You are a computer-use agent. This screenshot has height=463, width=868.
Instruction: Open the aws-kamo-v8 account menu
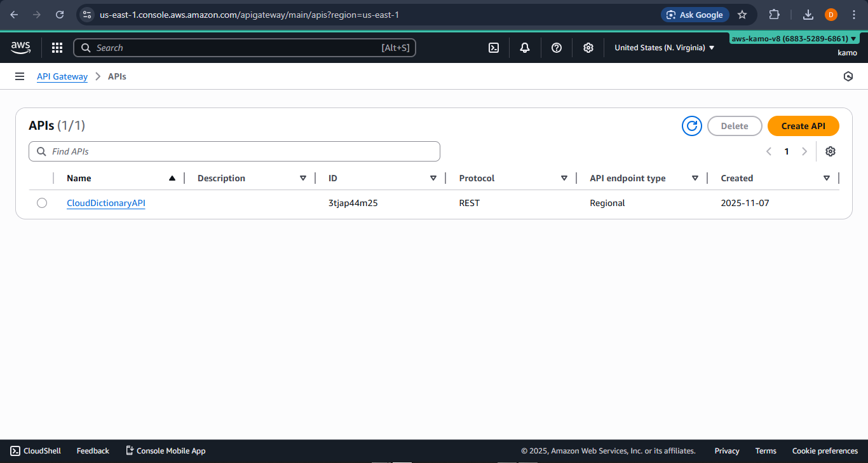[x=794, y=38]
